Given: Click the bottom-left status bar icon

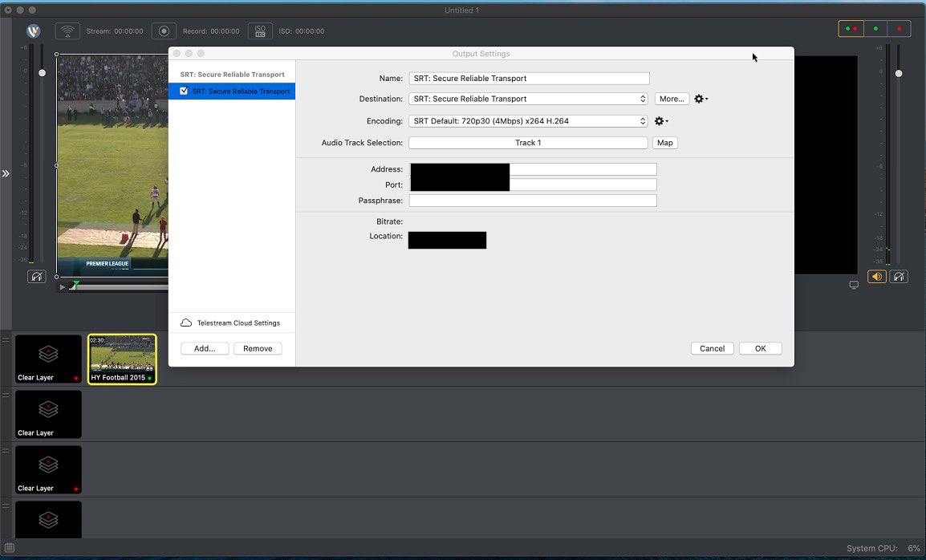Looking at the screenshot, I should coord(10,548).
